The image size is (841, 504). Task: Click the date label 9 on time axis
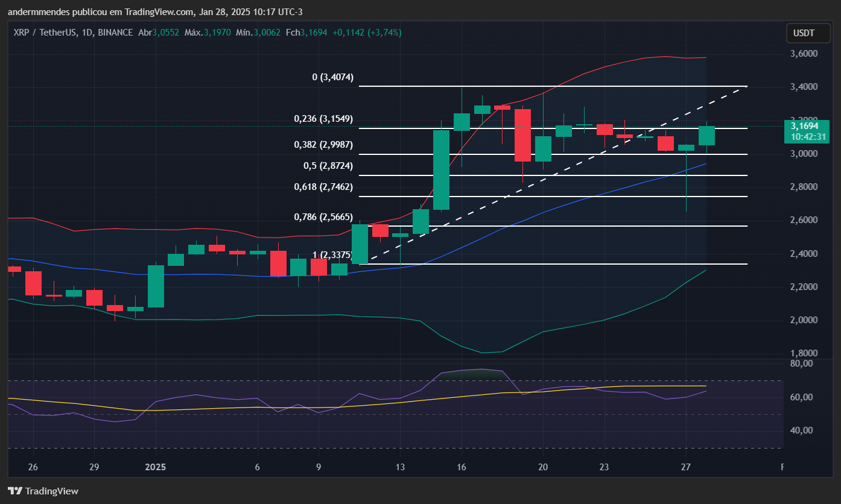pyautogui.click(x=319, y=467)
